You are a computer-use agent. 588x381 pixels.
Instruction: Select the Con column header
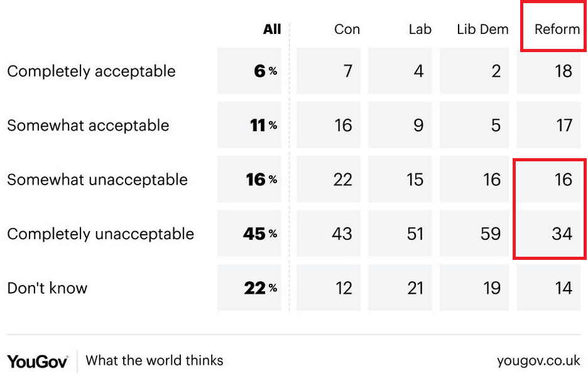(347, 30)
